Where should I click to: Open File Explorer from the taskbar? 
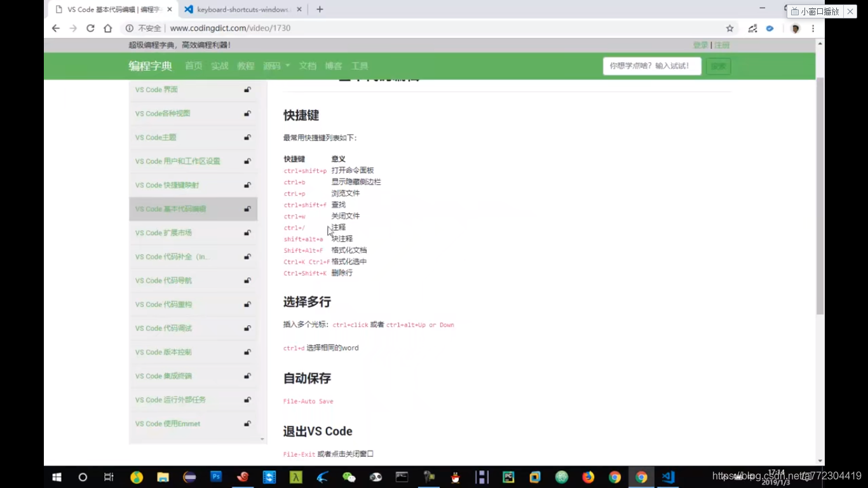(163, 477)
